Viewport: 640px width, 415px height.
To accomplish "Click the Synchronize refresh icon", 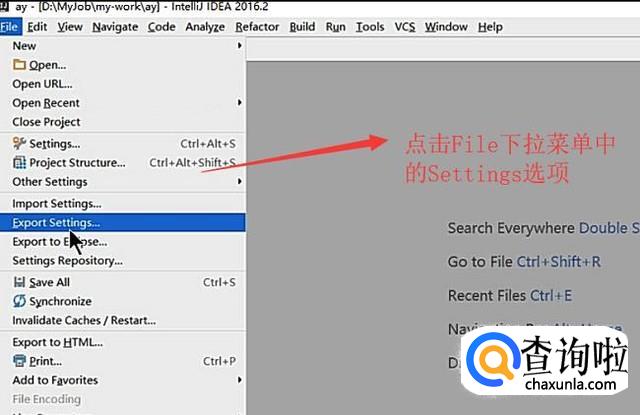I will pyautogui.click(x=19, y=301).
